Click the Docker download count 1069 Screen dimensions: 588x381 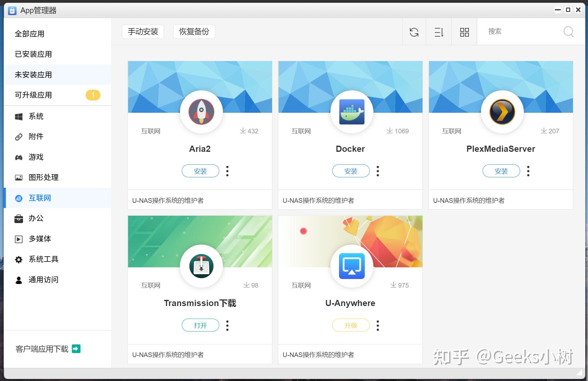point(398,131)
